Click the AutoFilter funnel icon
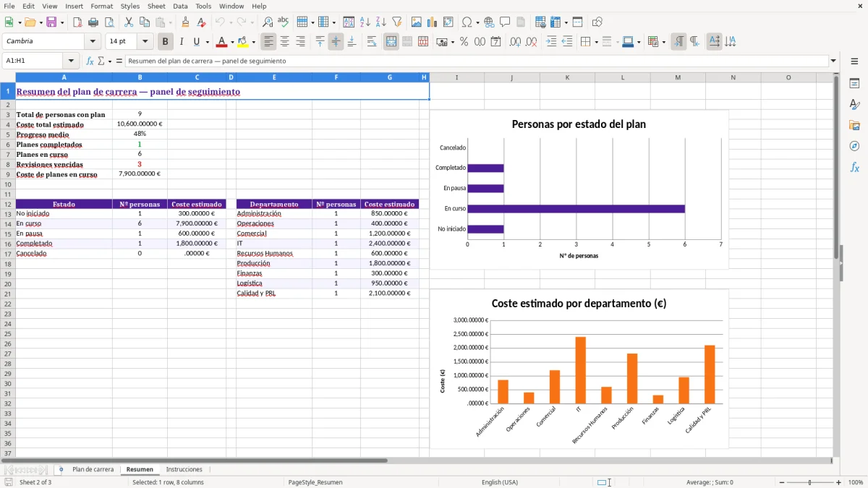The image size is (868, 488). 397,22
